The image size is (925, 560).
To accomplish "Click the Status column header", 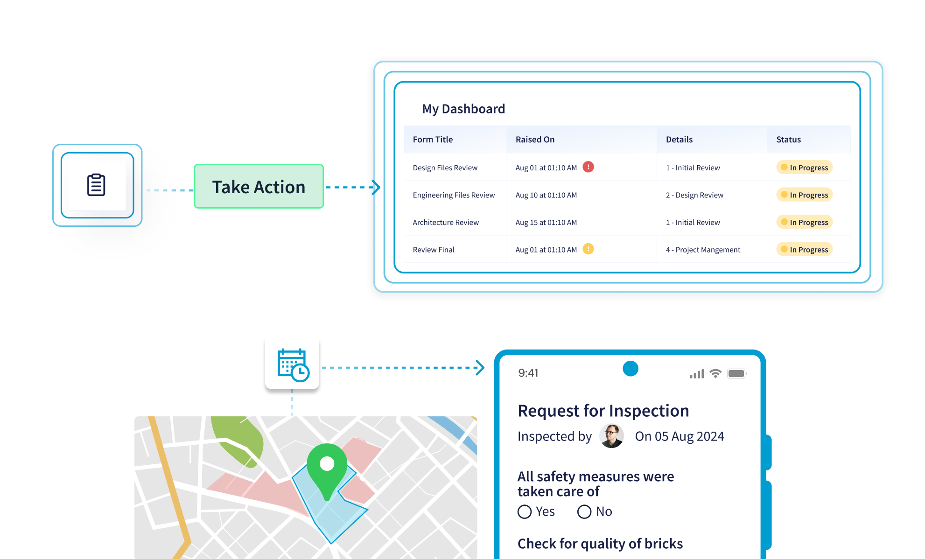I will click(788, 140).
